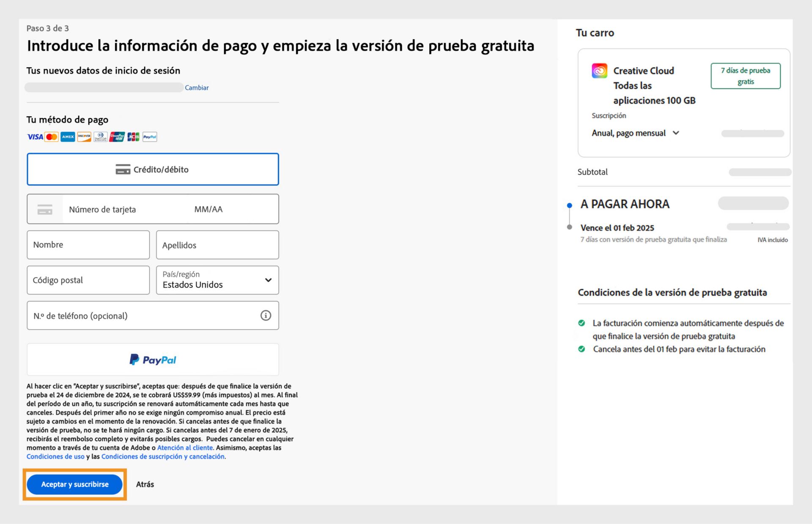Click green checkmark beside billing starts condition
Screen dimensions: 812x524
click(x=582, y=323)
